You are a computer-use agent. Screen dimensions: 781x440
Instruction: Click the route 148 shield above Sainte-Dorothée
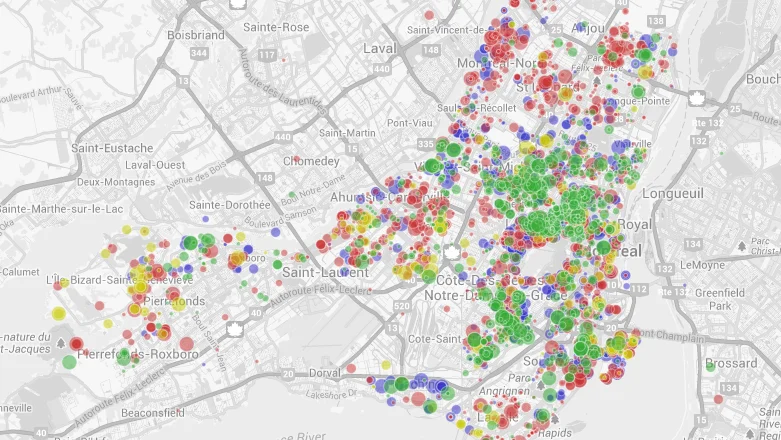coord(265,179)
